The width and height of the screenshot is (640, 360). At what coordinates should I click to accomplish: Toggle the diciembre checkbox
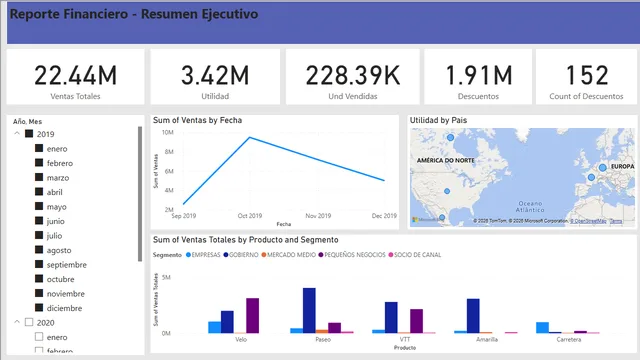(39, 307)
